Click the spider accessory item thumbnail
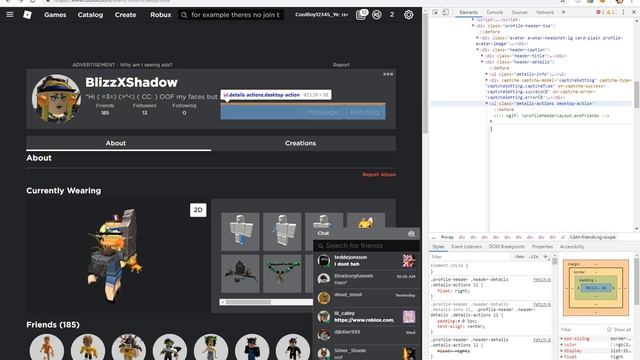Screen dimensions: 640x360 point(240,273)
